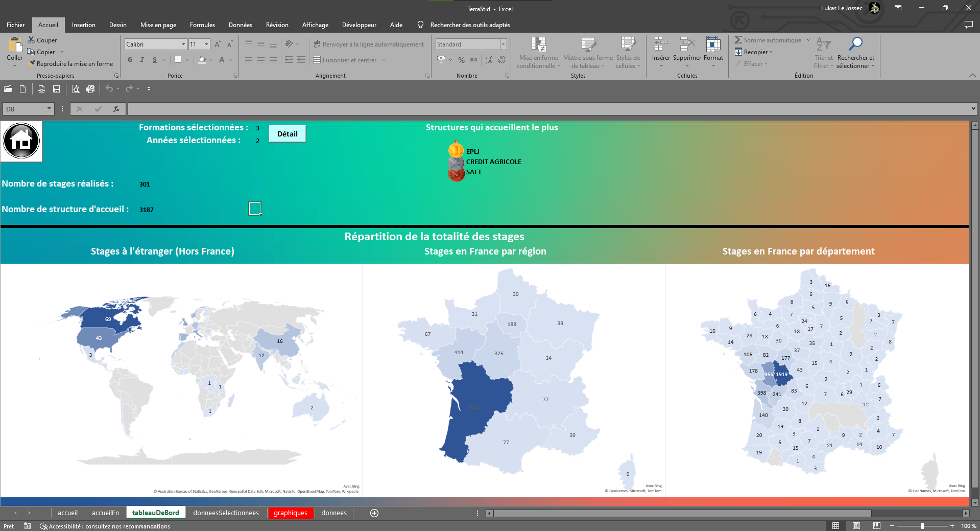Click the insert function fx icon
The width and height of the screenshot is (980, 531).
coord(116,109)
